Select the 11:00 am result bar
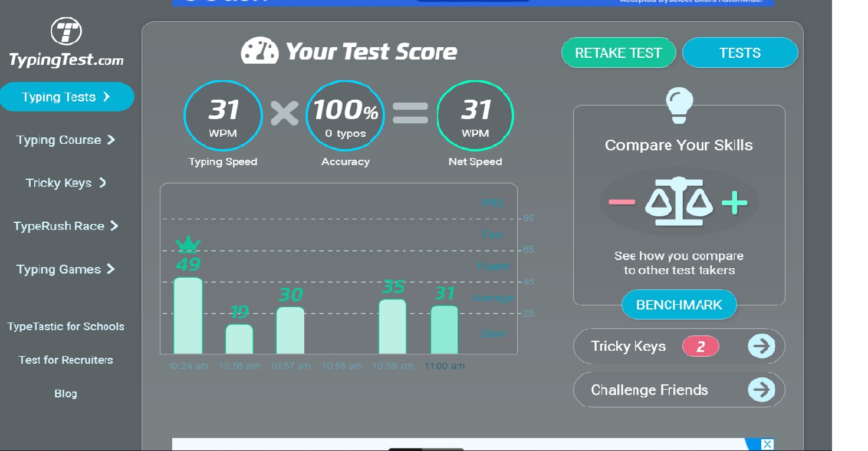Screen dimensions: 868x451 tap(445, 329)
